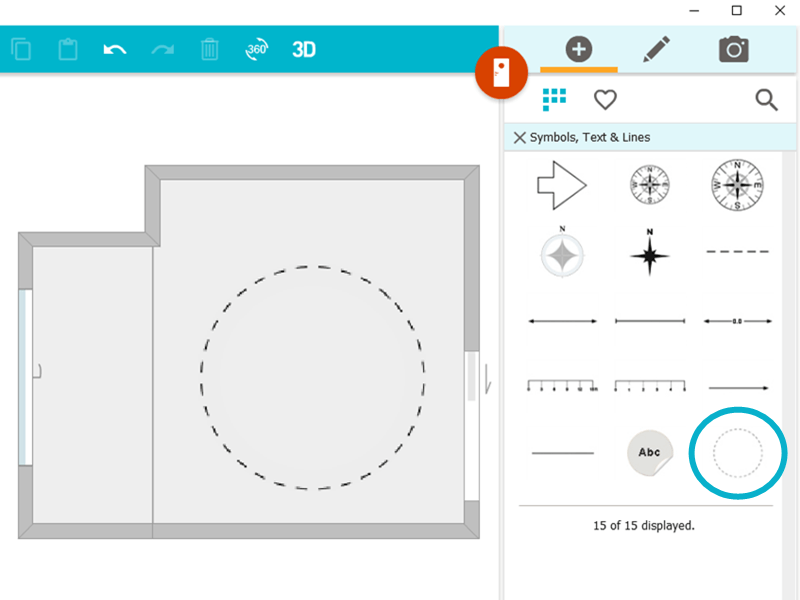Screen dimensions: 800x600
Task: Open the Add items tab
Action: pyautogui.click(x=577, y=47)
